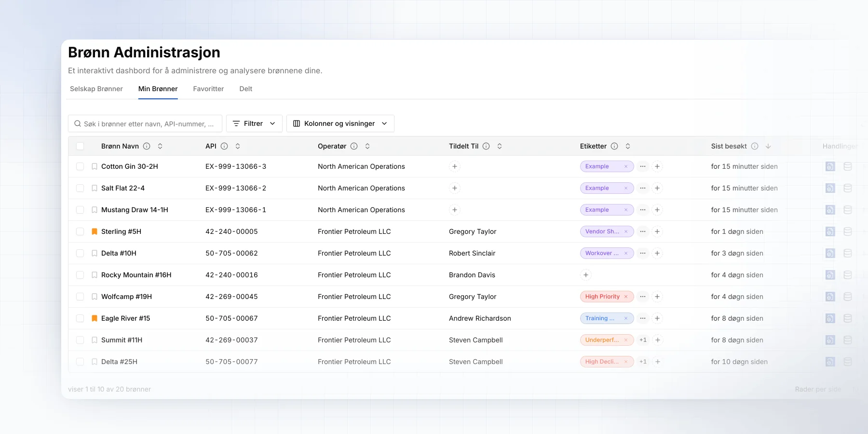Sort by API column arrows
This screenshot has height=434, width=868.
pyautogui.click(x=238, y=146)
